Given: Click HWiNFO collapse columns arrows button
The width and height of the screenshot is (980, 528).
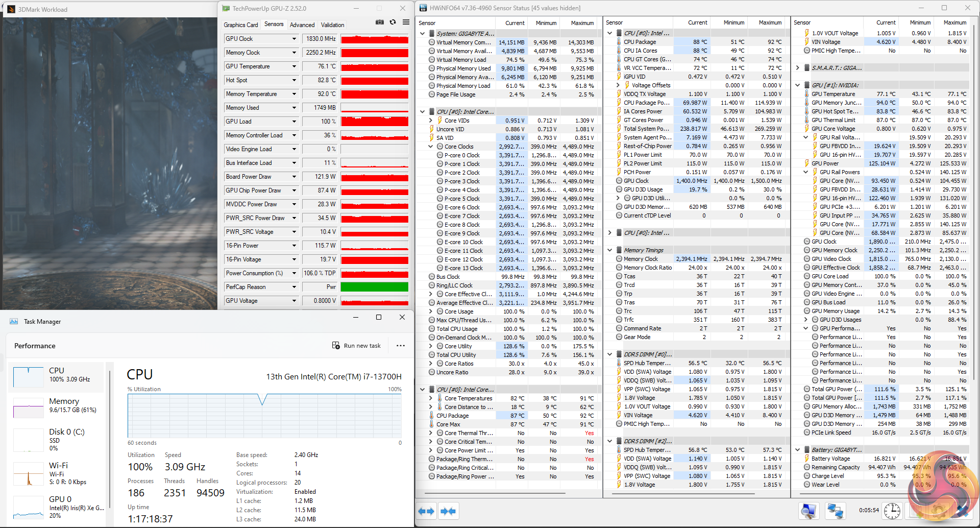Looking at the screenshot, I should coord(448,511).
